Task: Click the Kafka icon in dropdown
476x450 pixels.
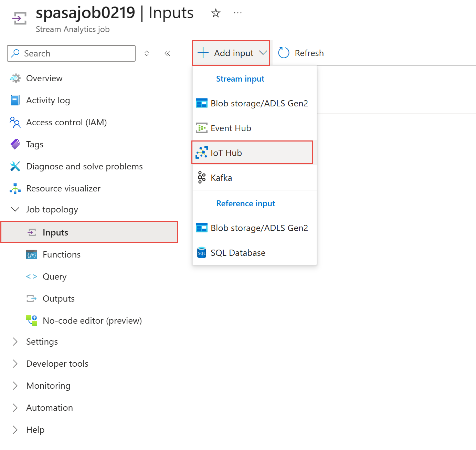Action: tap(201, 178)
